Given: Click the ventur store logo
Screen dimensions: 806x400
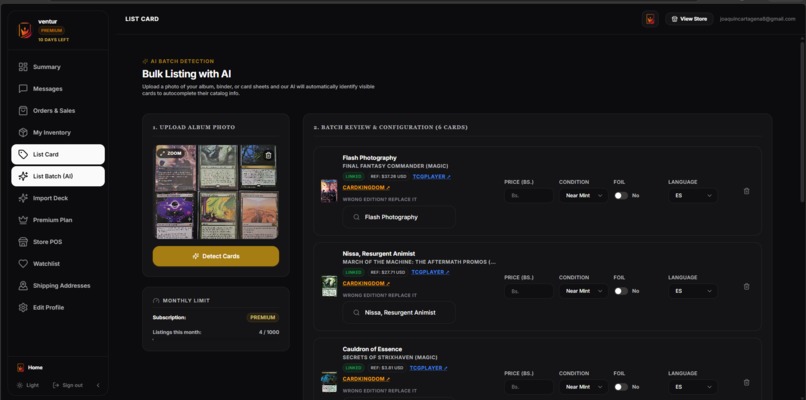Looking at the screenshot, I should [x=25, y=30].
